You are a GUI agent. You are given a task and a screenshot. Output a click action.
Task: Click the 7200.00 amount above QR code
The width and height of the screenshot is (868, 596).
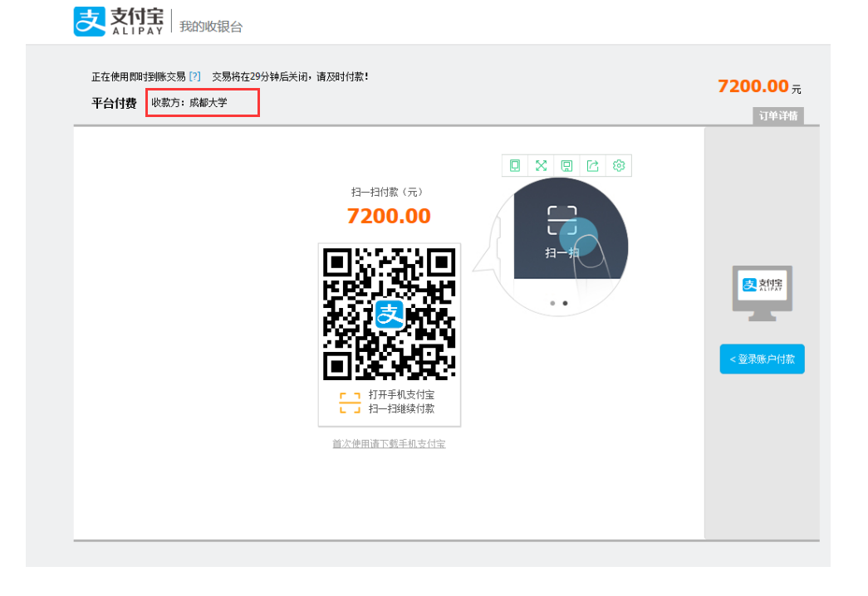tap(389, 216)
